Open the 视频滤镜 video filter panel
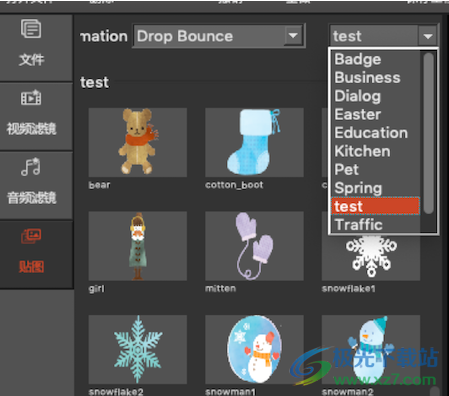The image size is (449, 396). [36, 116]
